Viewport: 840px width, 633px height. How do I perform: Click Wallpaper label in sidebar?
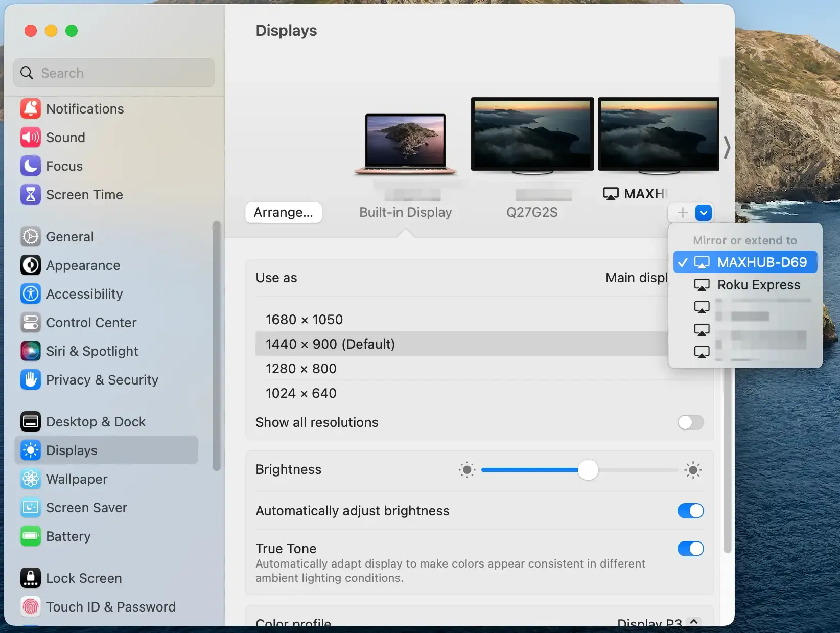tap(77, 479)
